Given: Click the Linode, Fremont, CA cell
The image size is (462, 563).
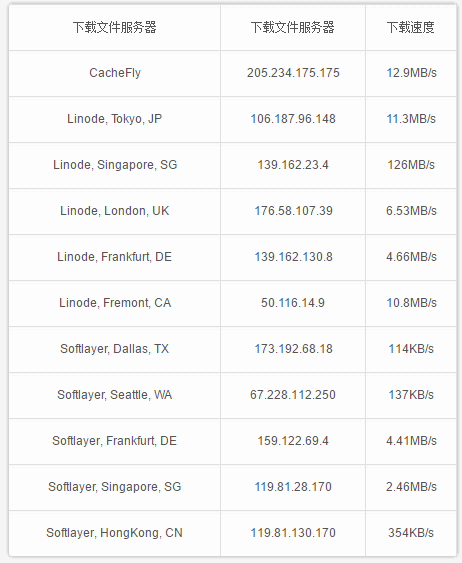Looking at the screenshot, I should click(x=115, y=303).
